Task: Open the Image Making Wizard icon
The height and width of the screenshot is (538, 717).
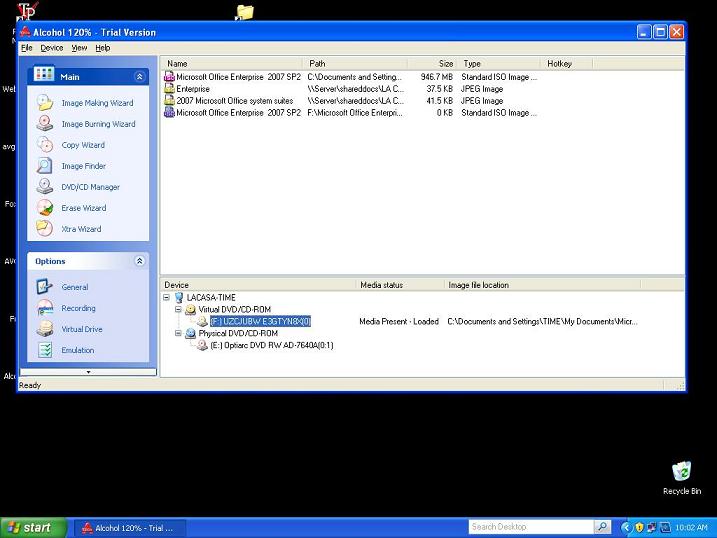Action: pyautogui.click(x=45, y=103)
